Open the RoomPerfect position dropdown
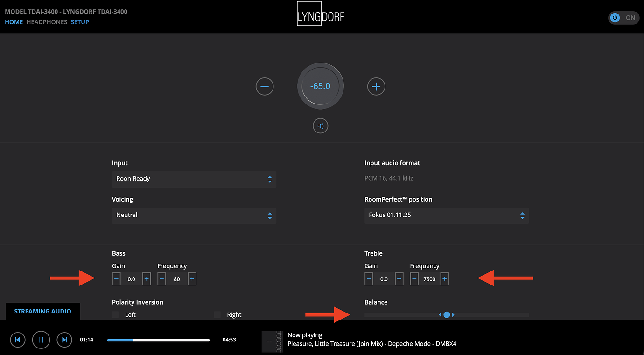Image resolution: width=644 pixels, height=355 pixels. coord(446,216)
